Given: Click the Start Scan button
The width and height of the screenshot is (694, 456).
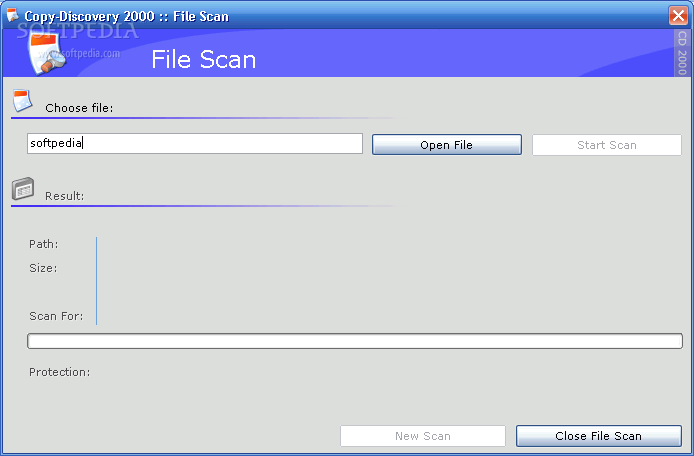Looking at the screenshot, I should 606,145.
